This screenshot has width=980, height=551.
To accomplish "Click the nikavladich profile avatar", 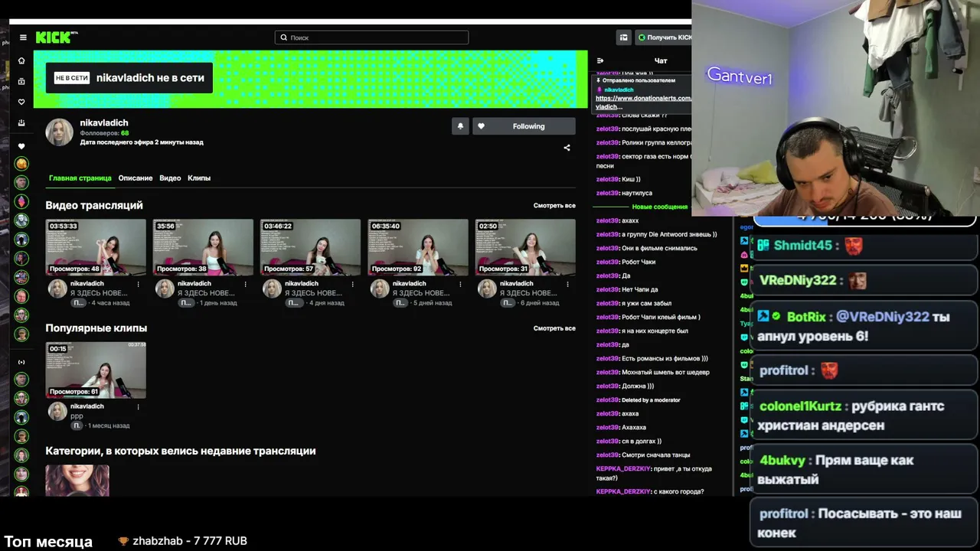I will [59, 132].
